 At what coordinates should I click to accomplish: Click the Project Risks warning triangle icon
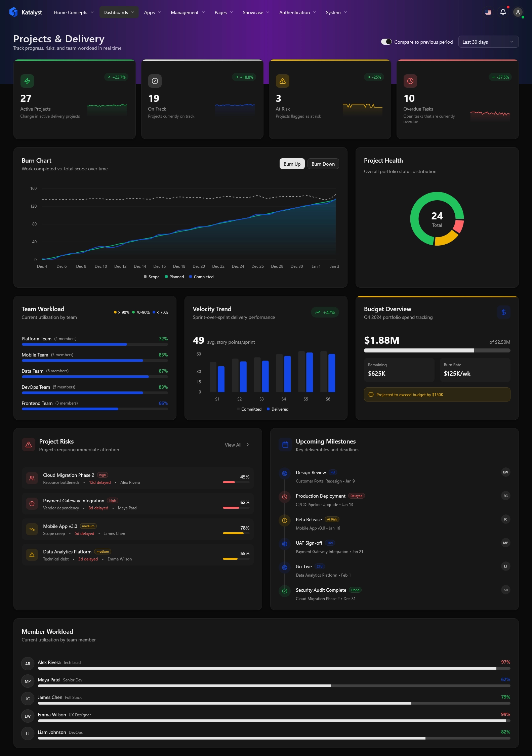29,445
